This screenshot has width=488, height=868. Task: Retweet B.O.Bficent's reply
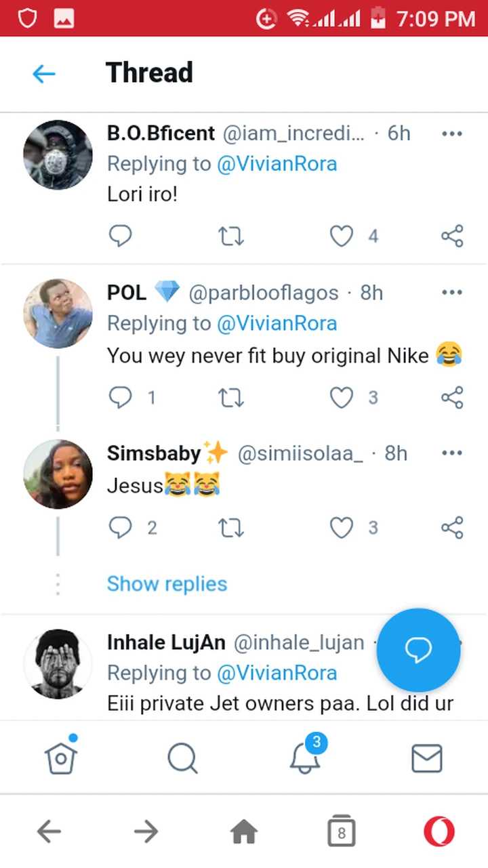click(231, 236)
